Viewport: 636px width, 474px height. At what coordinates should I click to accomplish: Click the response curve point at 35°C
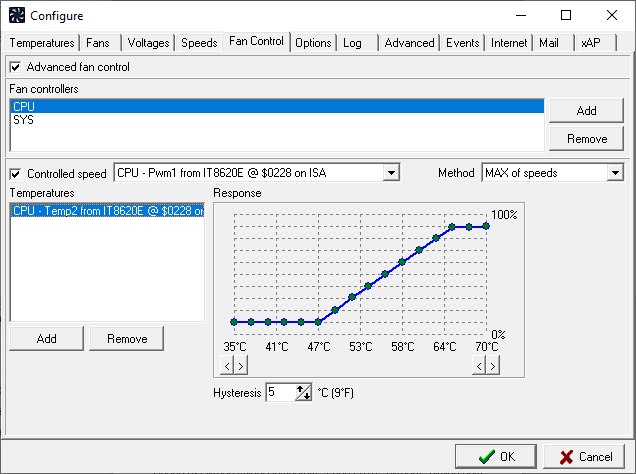click(x=234, y=322)
